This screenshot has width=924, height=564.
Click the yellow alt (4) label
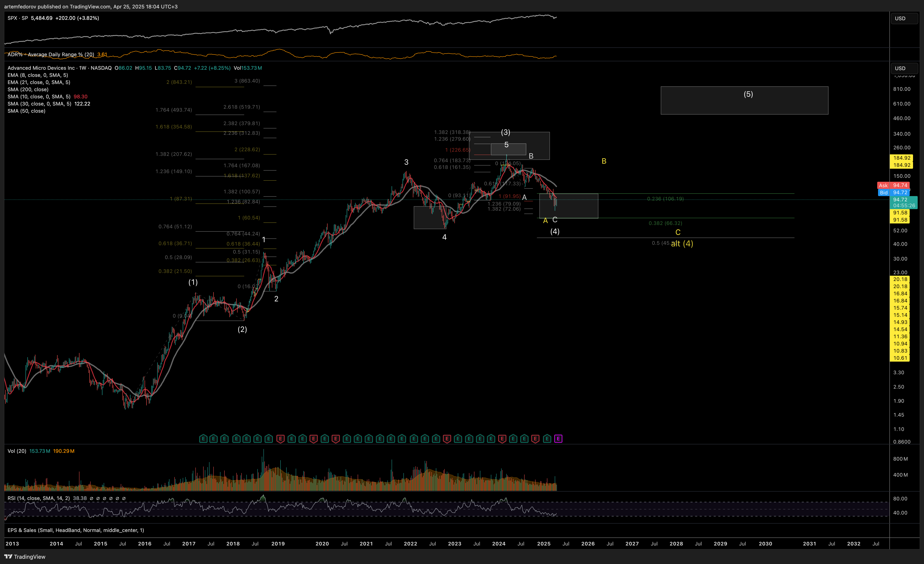682,244
